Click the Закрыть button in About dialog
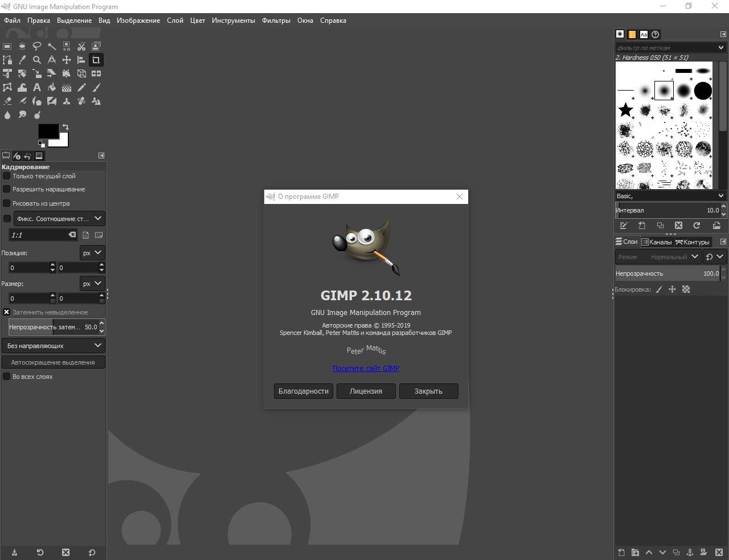The width and height of the screenshot is (729, 560). click(x=428, y=391)
